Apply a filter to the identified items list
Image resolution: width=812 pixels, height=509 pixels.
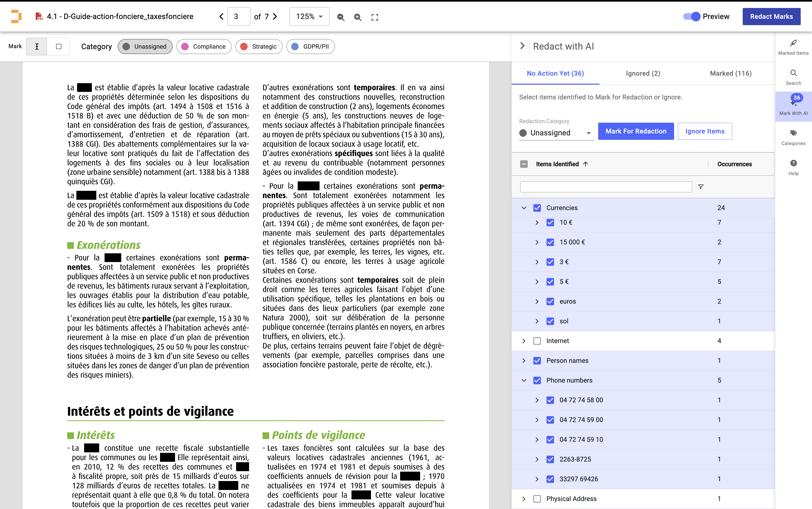(701, 187)
